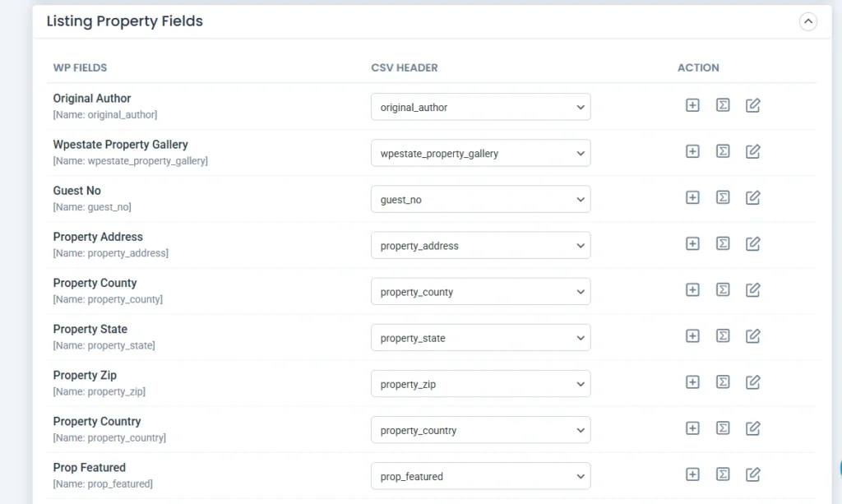Image resolution: width=842 pixels, height=504 pixels.
Task: Open the property_state CSV header dropdown
Action: tap(480, 338)
